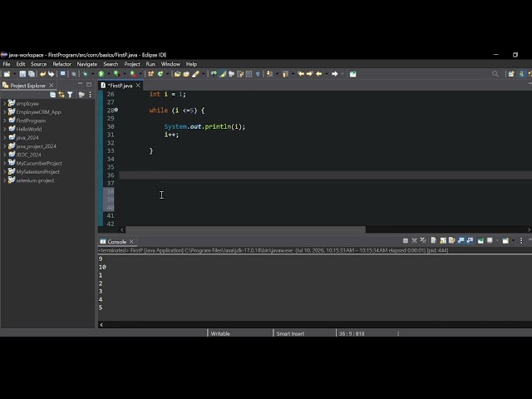Screen dimensions: 532x399
Task: Toggle Show Console on standard error change
Action: 470,240
